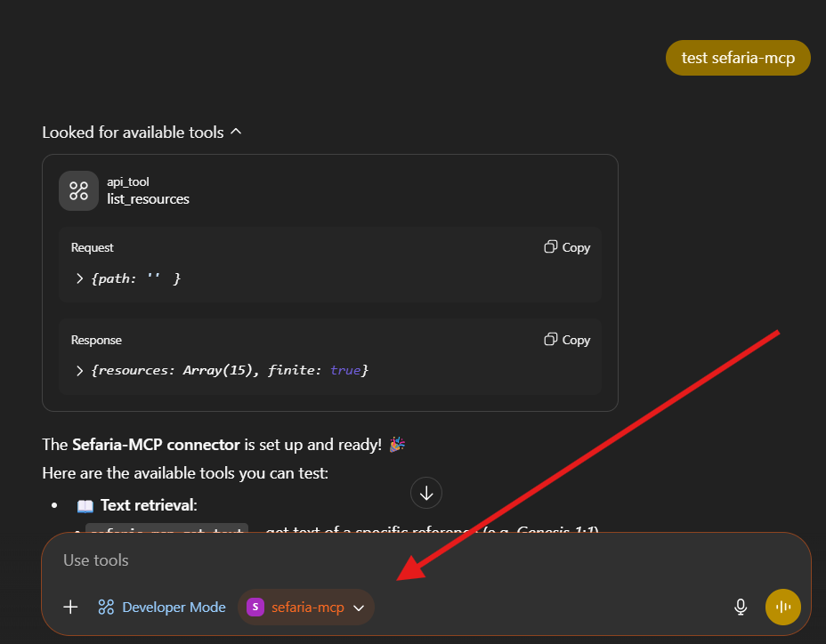
Task: Click the 'Response' section label
Action: click(x=96, y=340)
